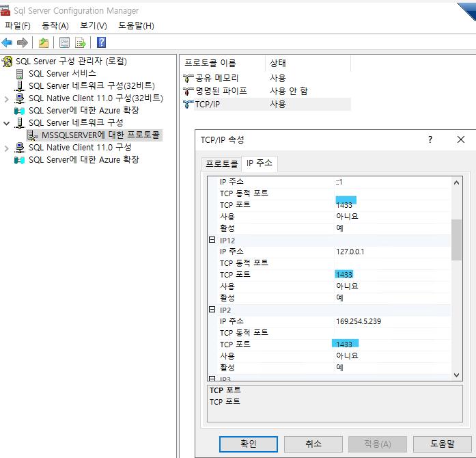The width and height of the screenshot is (476, 458).
Task: Close the TCP/IP 속성 dialog
Action: (x=461, y=139)
